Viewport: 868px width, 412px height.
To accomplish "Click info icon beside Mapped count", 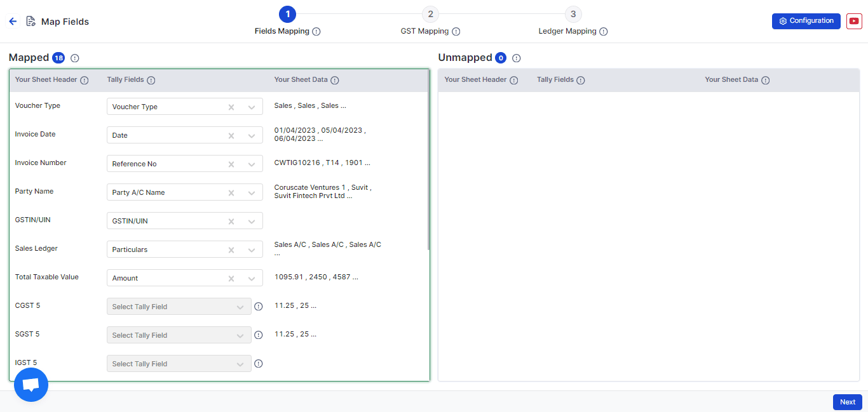I will click(75, 58).
